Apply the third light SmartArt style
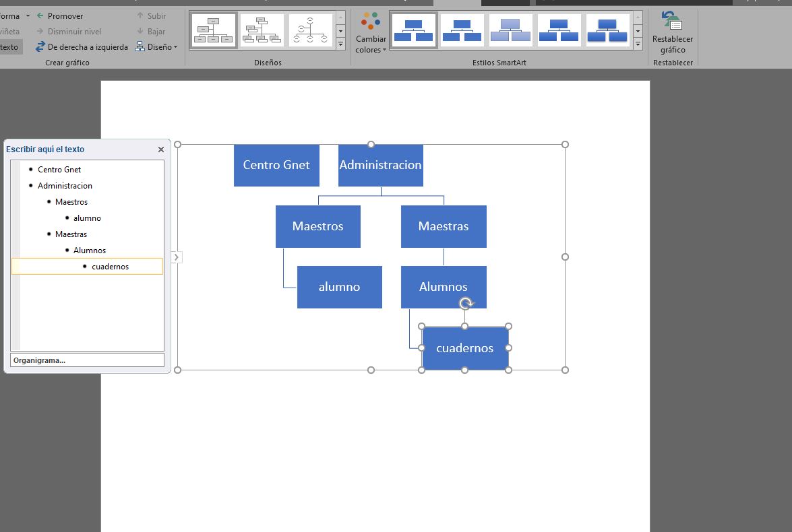The height and width of the screenshot is (532, 792). pos(510,30)
